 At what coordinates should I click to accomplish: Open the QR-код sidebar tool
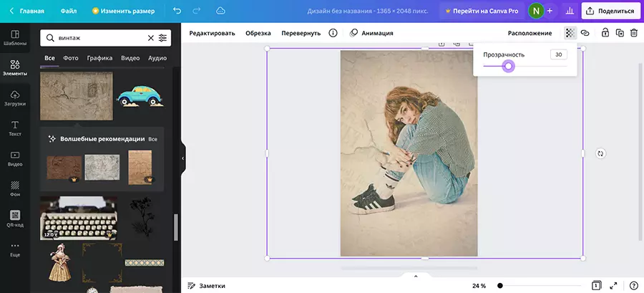[x=15, y=218]
